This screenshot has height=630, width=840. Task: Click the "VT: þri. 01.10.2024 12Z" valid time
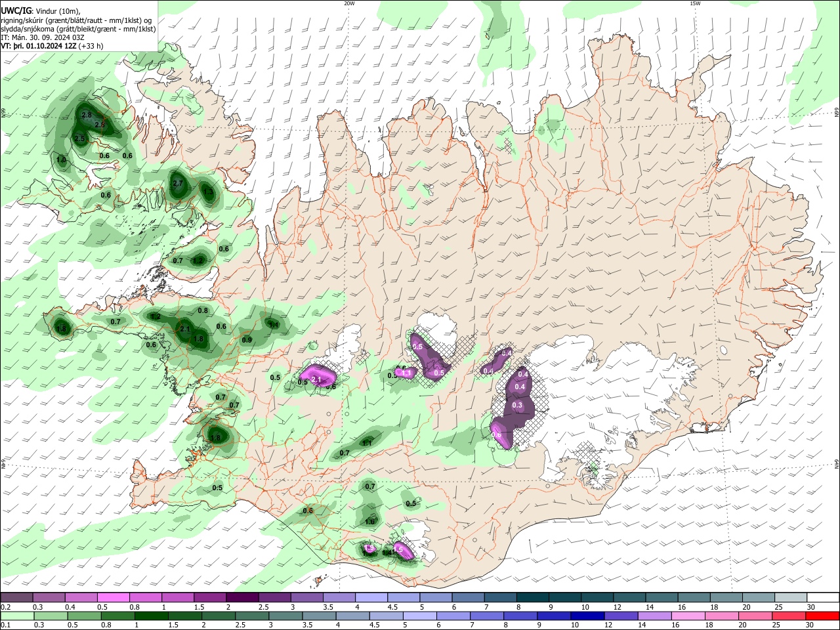(x=38, y=46)
